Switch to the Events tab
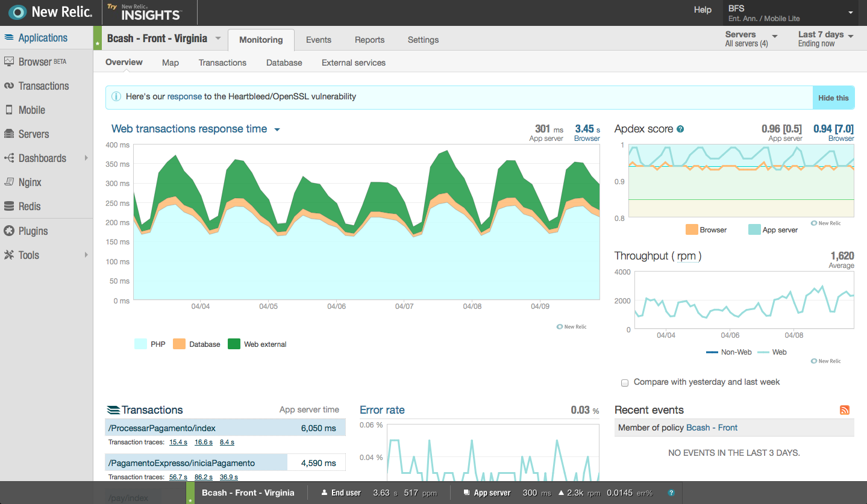This screenshot has height=504, width=867. (319, 40)
